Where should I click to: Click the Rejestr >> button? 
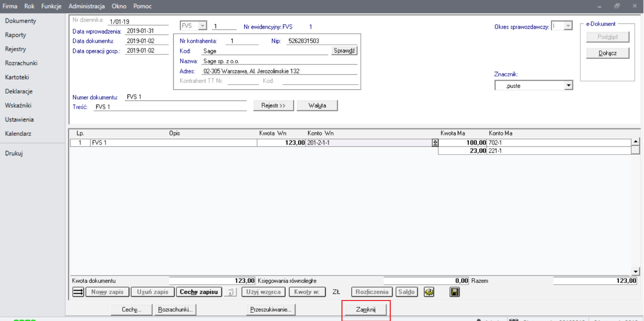pyautogui.click(x=274, y=106)
